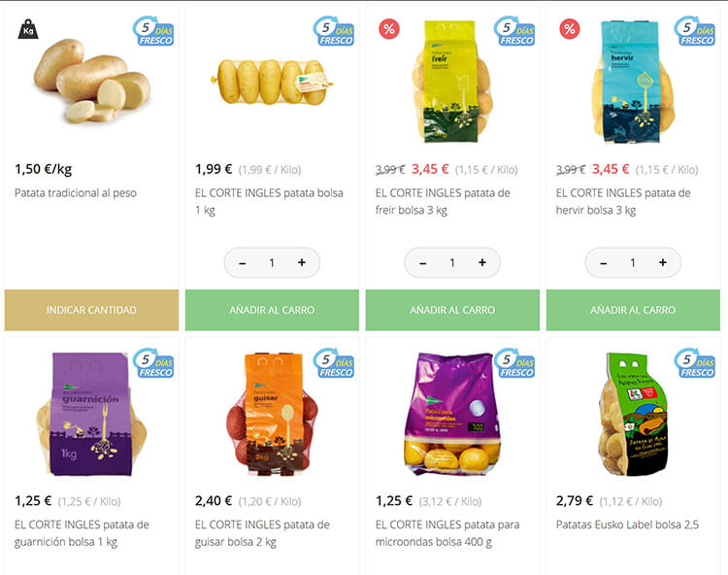Click the Kg weight icon on Patata tradicional

[x=28, y=29]
